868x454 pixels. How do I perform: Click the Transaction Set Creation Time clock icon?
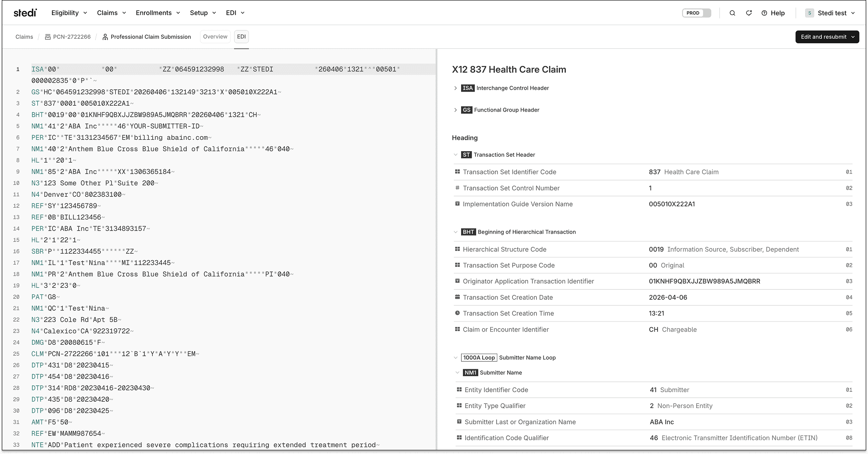tap(457, 313)
